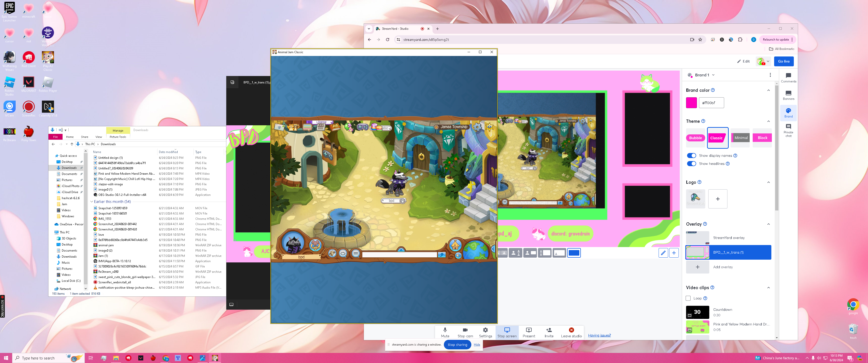This screenshot has height=363, width=868.
Task: Open the Animal Jam settings gear
Action: coord(477,127)
